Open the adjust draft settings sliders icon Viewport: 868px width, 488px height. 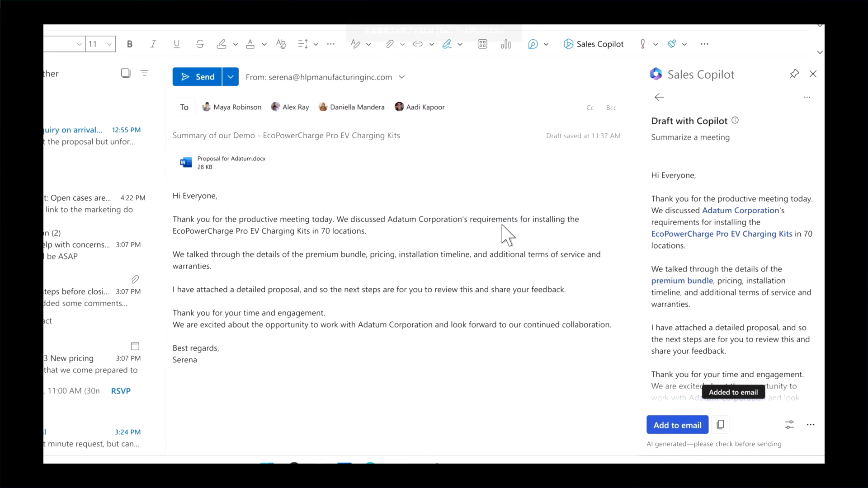789,425
